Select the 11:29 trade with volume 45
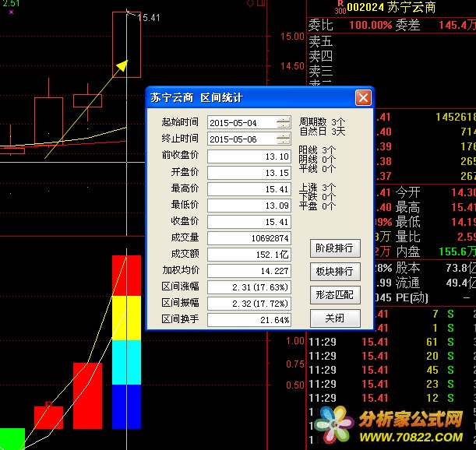476x450 pixels. pos(392,370)
